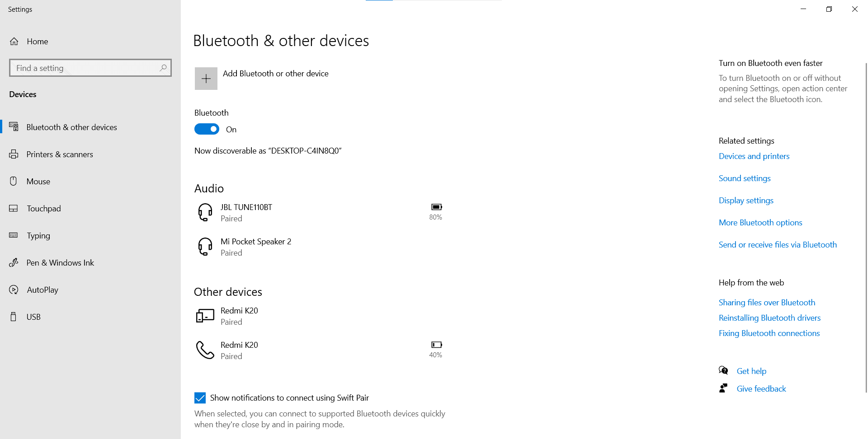This screenshot has width=868, height=439.
Task: Click the Give feedback person icon
Action: [x=723, y=388]
